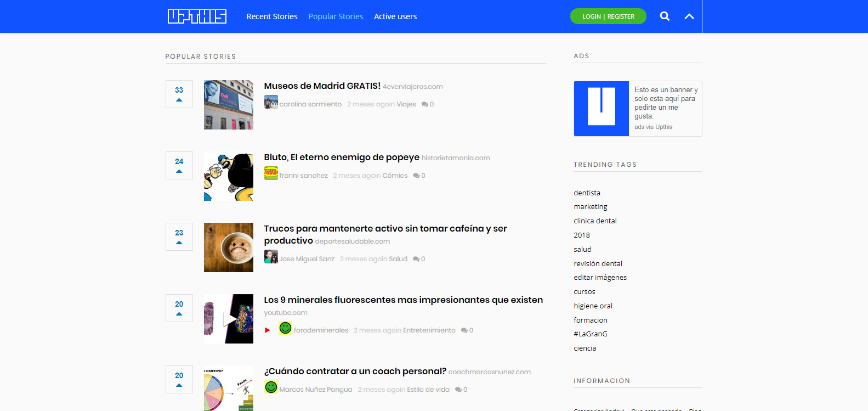This screenshot has height=411, width=868.
Task: Select trending tag marketing
Action: point(591,207)
